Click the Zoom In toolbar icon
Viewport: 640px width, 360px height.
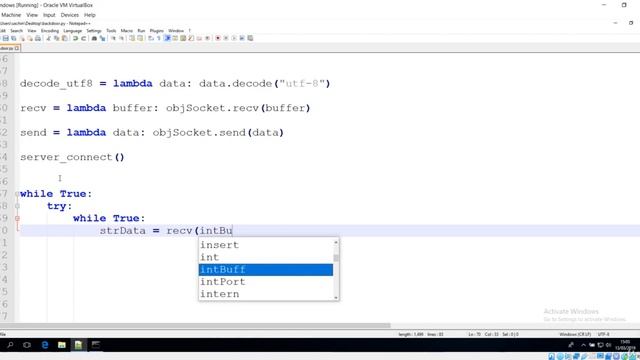point(113,38)
